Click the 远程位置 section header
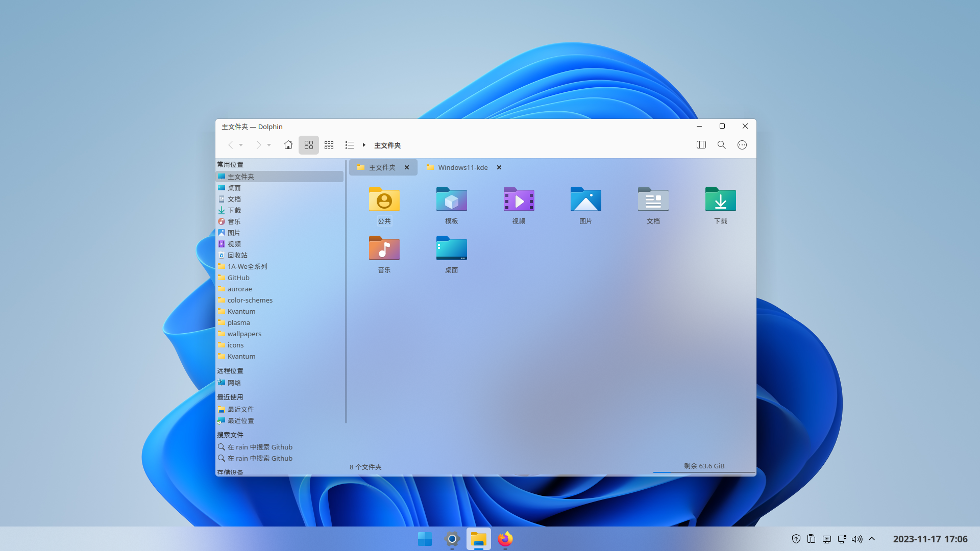Viewport: 980px width, 551px height. [x=230, y=370]
